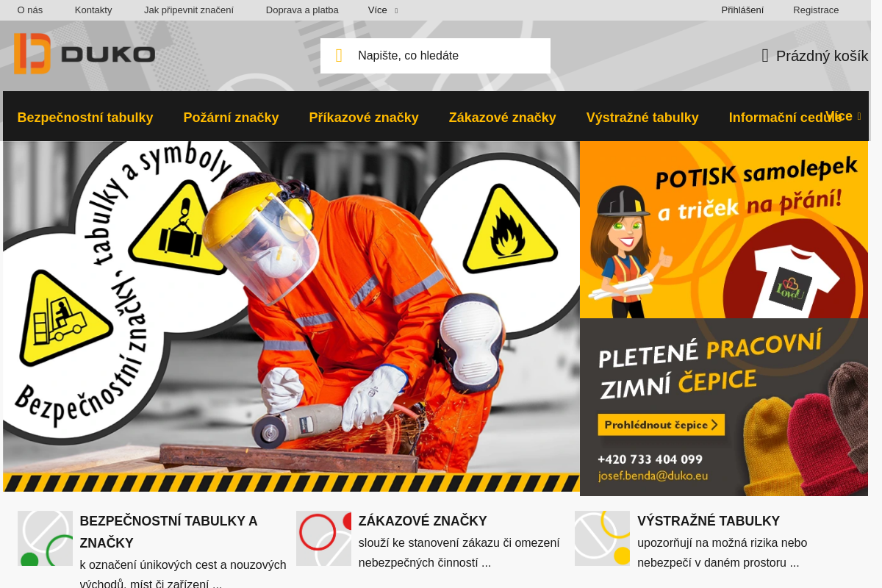Click description 'slouží ke stanovení zákazu či omezení'
882x588 pixels.
point(459,543)
